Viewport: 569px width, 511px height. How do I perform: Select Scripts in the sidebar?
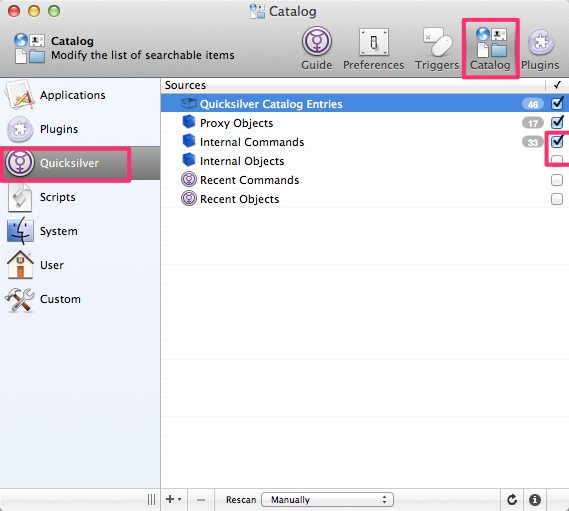(80, 197)
